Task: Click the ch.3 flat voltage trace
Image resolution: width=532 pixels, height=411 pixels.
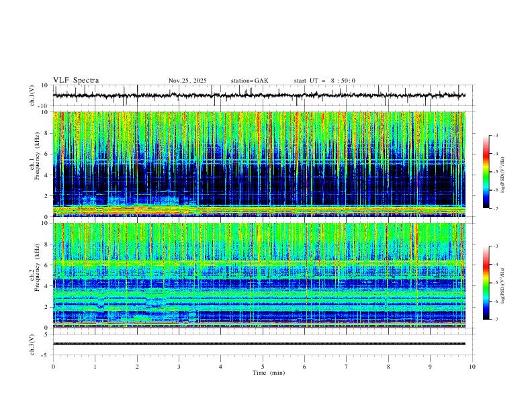Action: pyautogui.click(x=259, y=344)
